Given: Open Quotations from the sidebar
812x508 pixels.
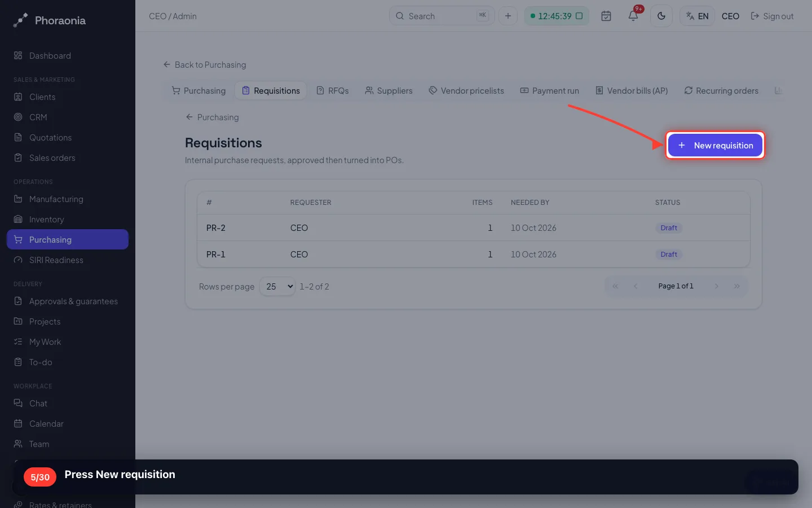Looking at the screenshot, I should (x=68, y=138).
